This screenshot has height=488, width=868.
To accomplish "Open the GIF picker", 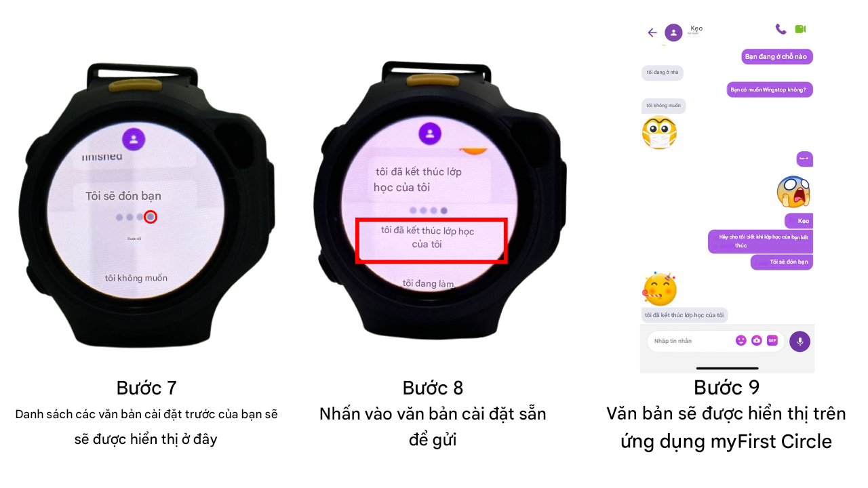I will click(772, 340).
